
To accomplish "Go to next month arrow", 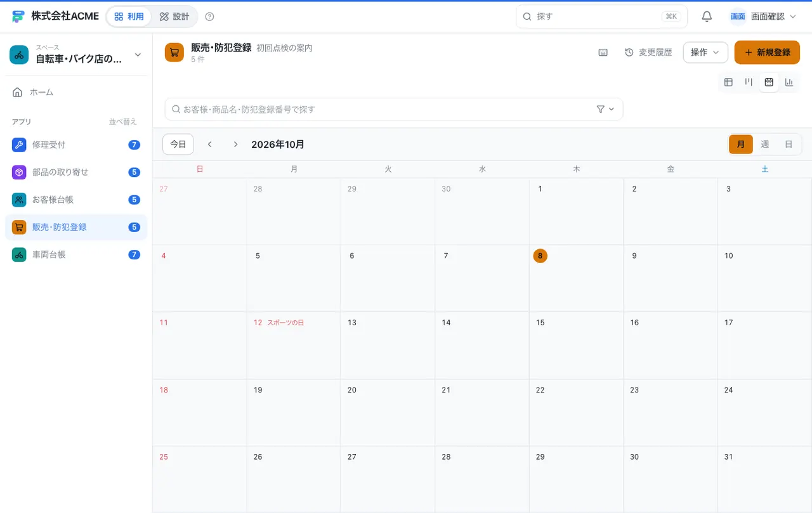I will coord(235,145).
